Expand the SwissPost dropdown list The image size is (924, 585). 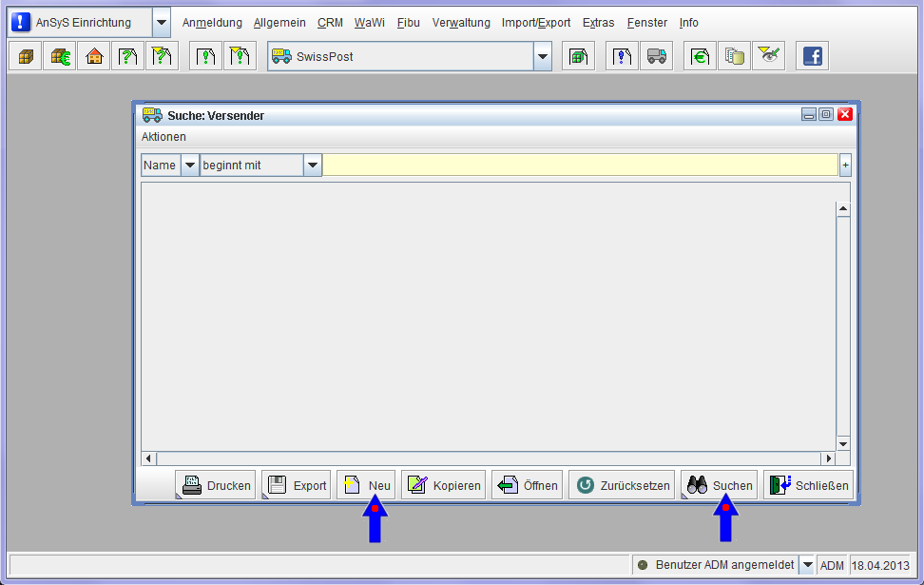(542, 57)
